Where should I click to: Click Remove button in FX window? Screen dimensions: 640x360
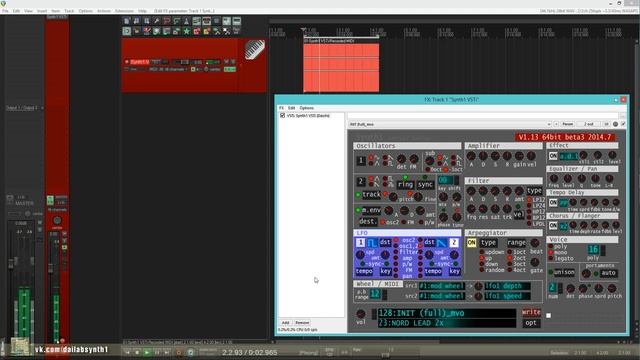coord(302,323)
